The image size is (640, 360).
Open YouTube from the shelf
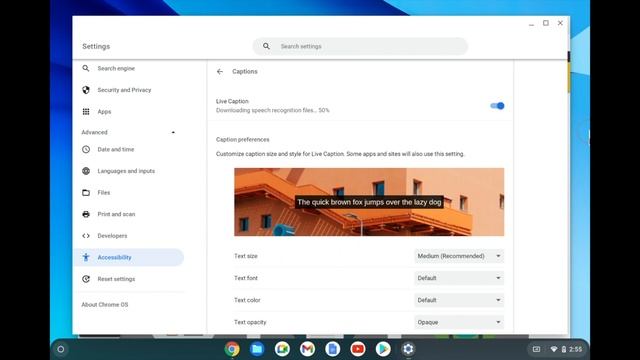(358, 349)
